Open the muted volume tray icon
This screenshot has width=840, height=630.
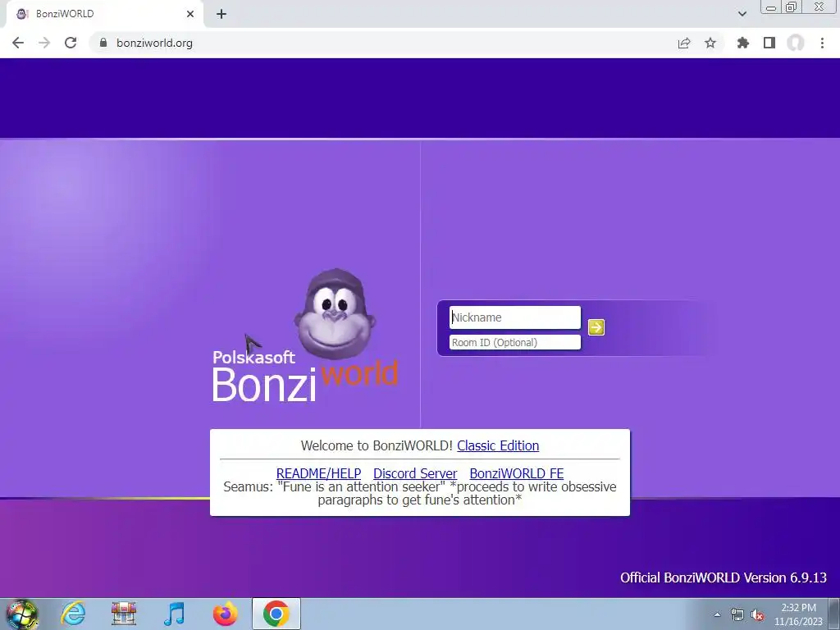tap(757, 615)
